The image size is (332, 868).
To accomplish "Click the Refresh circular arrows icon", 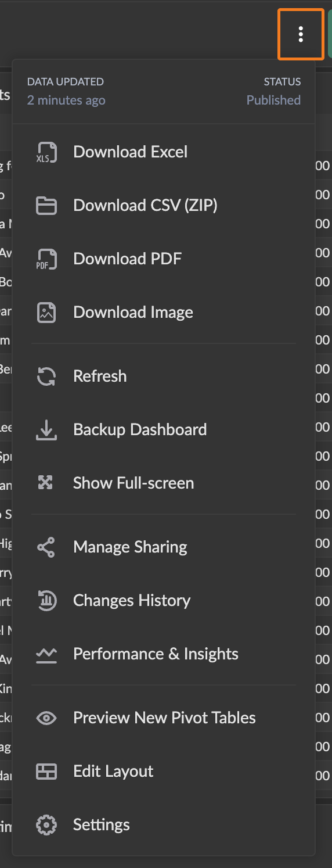I will coord(46,376).
